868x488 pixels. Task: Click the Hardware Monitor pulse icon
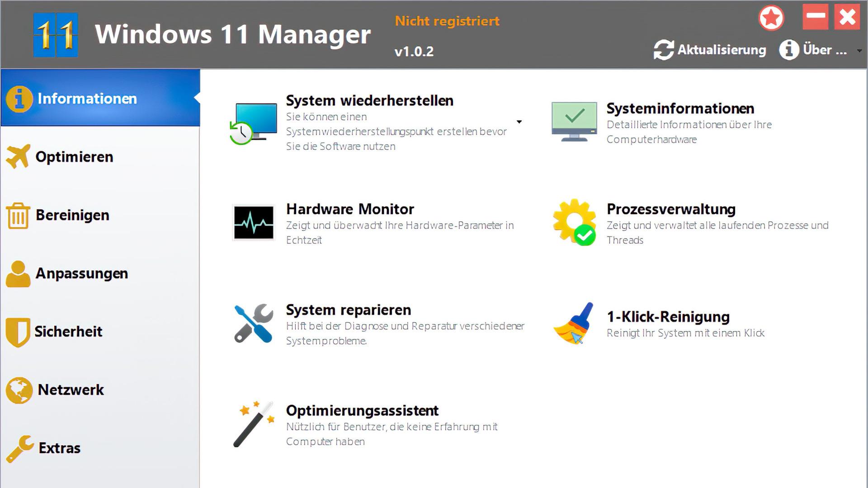coord(254,223)
